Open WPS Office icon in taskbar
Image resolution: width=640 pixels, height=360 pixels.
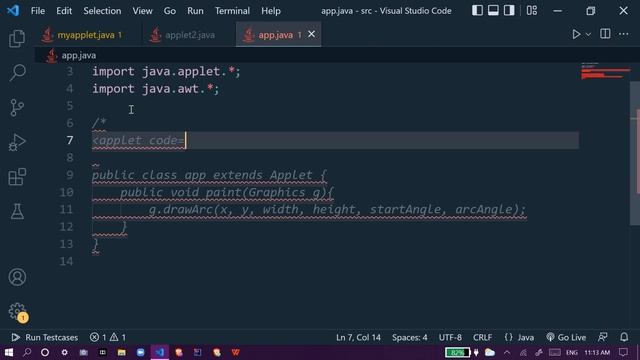[x=236, y=352]
